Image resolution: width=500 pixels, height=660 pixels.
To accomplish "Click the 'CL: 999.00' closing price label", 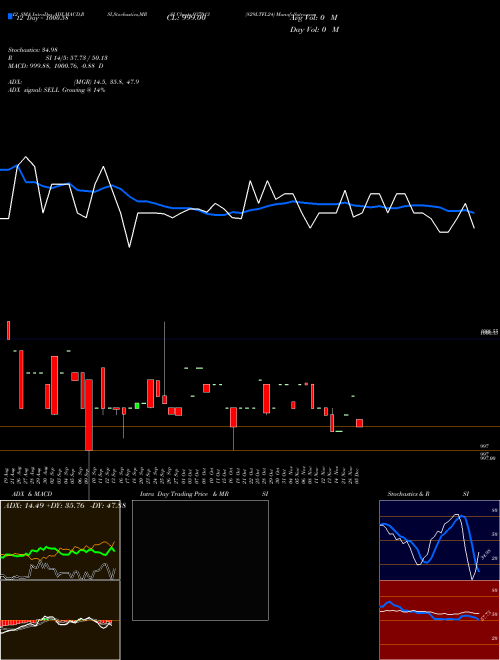I will (x=186, y=18).
